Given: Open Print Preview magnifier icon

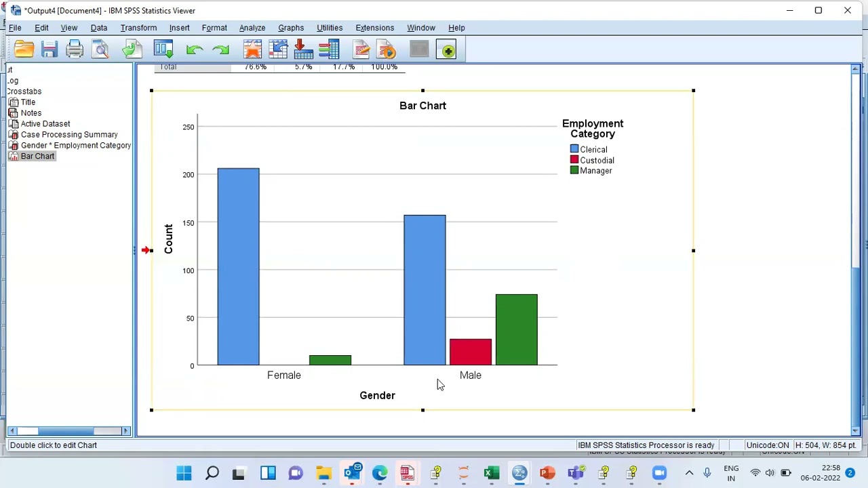Looking at the screenshot, I should [100, 49].
